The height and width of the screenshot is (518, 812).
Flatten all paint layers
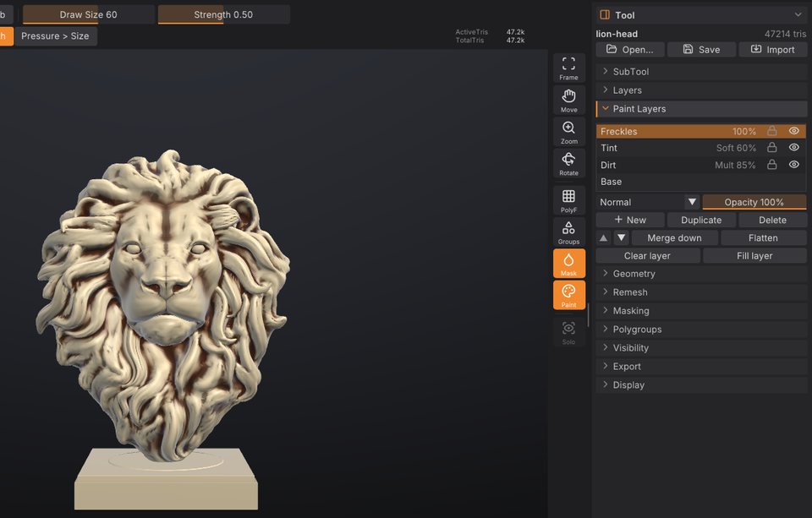tap(763, 238)
